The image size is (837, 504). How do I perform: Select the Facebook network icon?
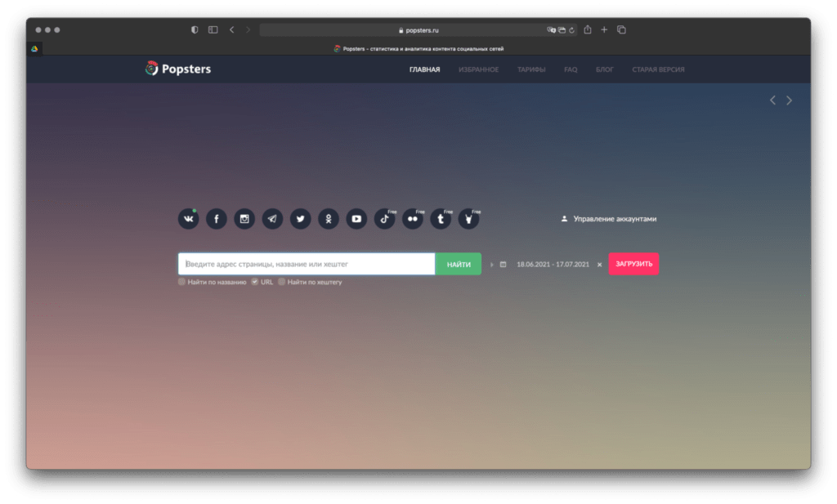(217, 219)
